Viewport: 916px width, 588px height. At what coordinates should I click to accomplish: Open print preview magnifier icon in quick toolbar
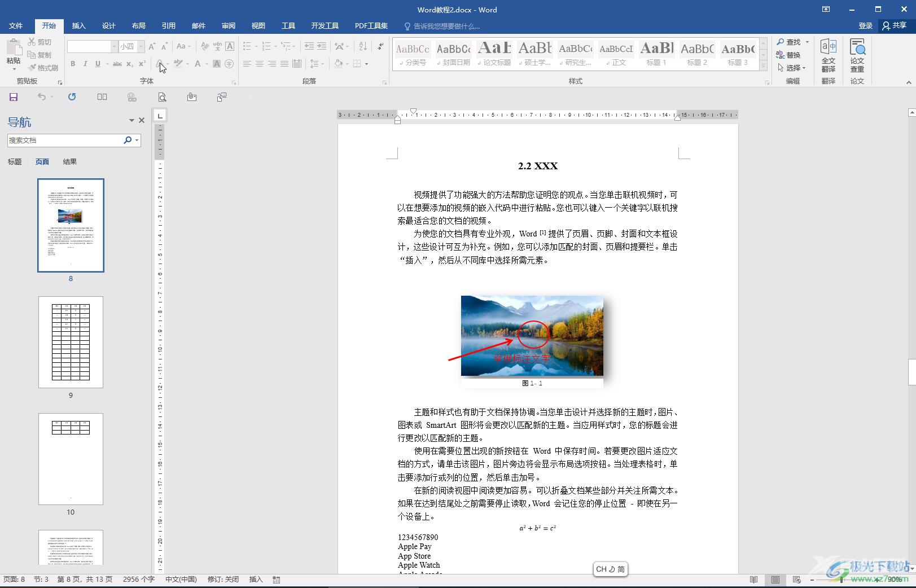coord(162,97)
